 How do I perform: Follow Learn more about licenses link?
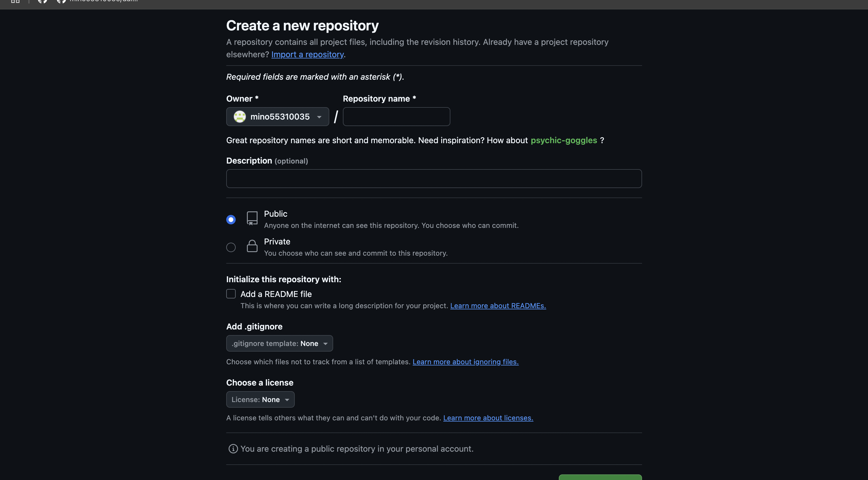point(488,418)
